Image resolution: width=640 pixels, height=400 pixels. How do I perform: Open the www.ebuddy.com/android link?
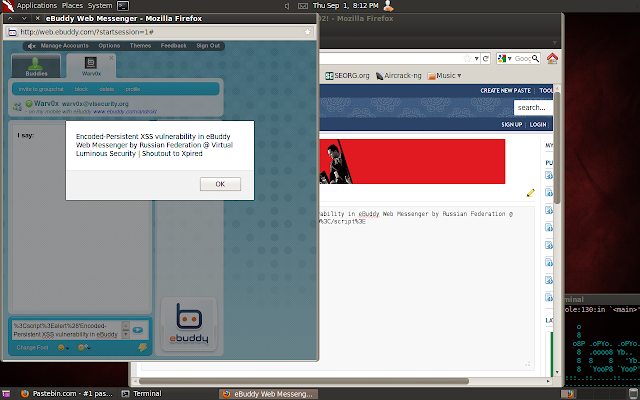[x=125, y=111]
